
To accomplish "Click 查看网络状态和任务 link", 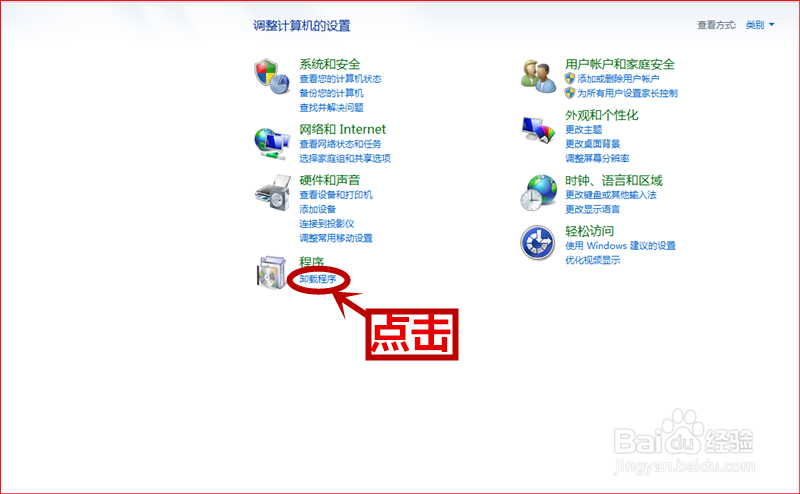I will coord(340,144).
